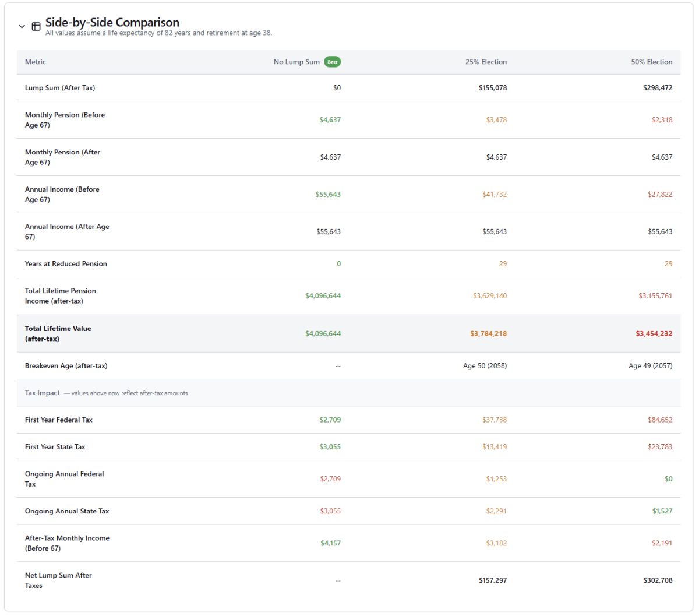Click the Metric column header
Image resolution: width=699 pixels, height=616 pixels.
36,62
